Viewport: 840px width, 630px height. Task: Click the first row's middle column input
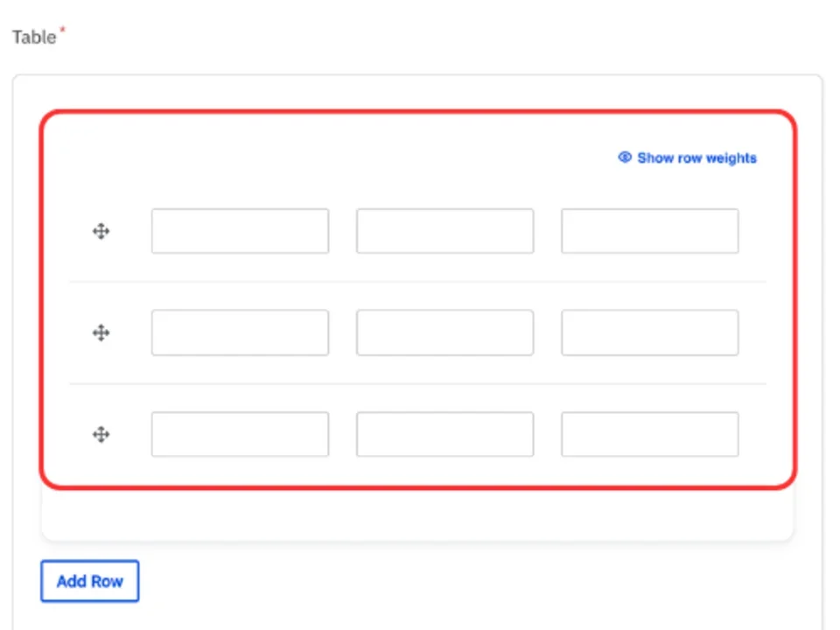tap(444, 231)
